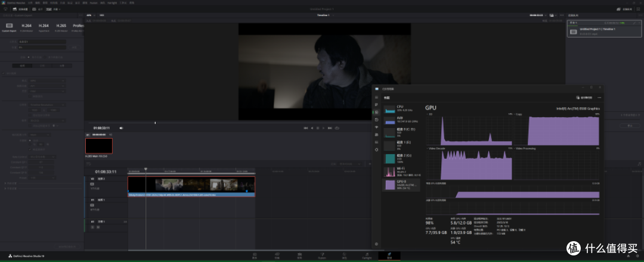The height and width of the screenshot is (262, 644).
Task: Click the timeline playhead marker
Action: (146, 169)
